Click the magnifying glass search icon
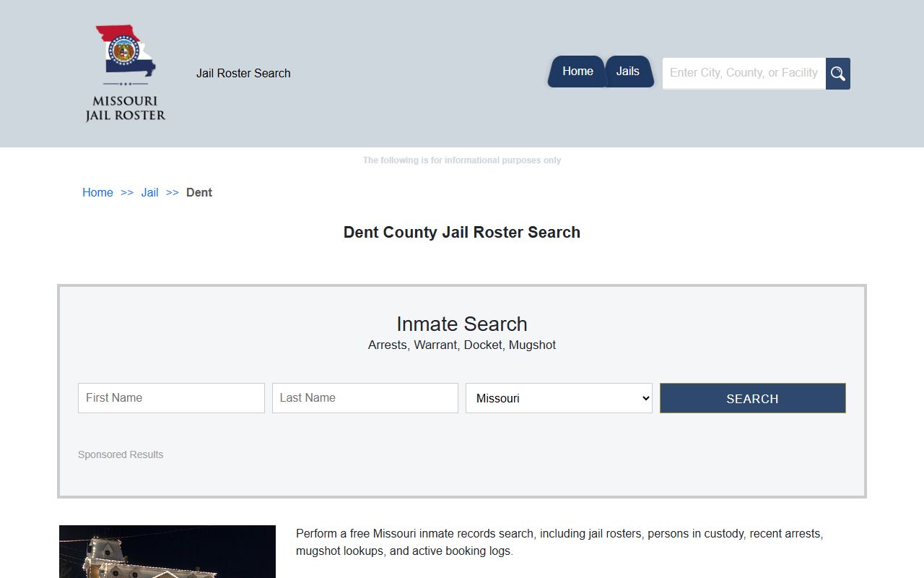 click(838, 74)
